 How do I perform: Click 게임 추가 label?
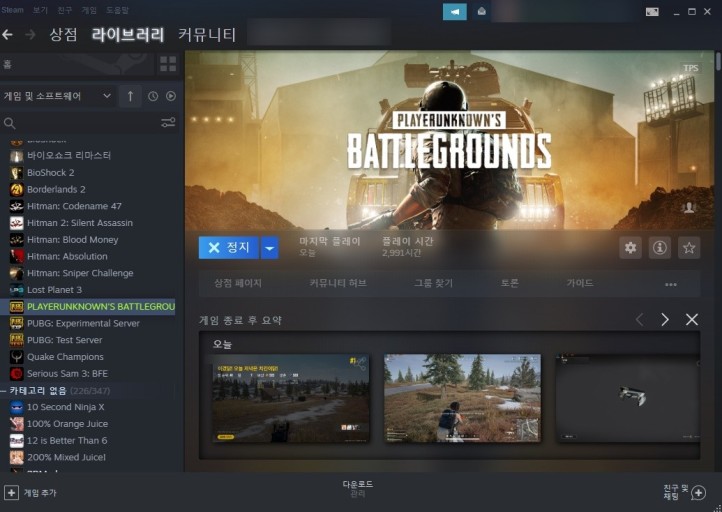(40, 493)
